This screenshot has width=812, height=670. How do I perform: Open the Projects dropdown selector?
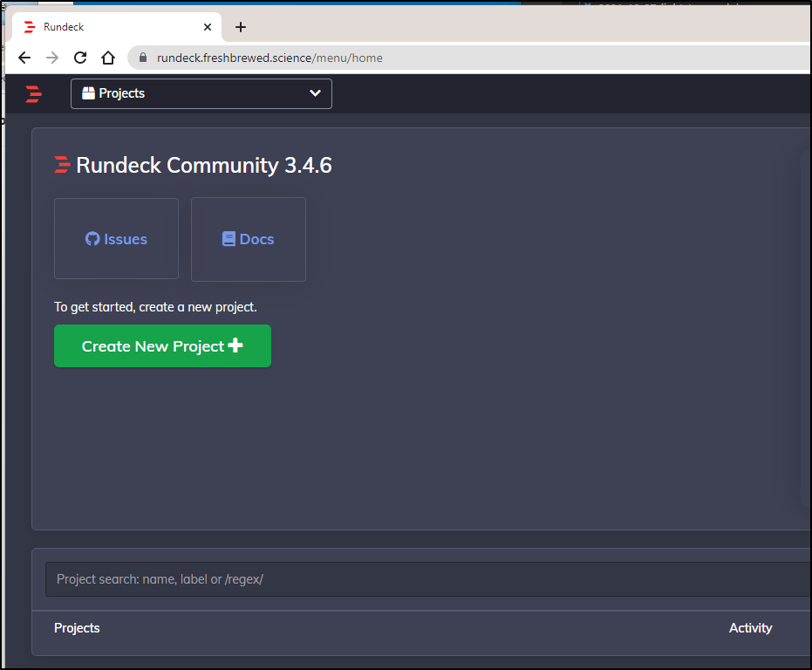point(201,94)
